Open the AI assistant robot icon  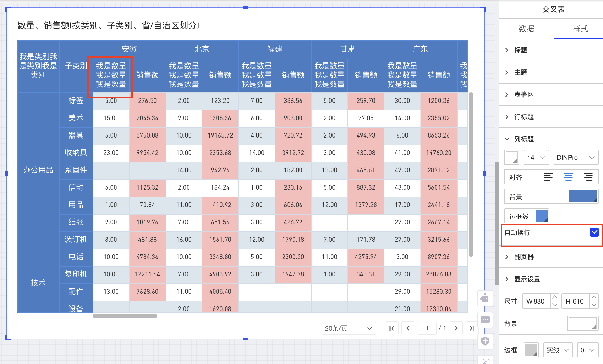click(x=485, y=298)
